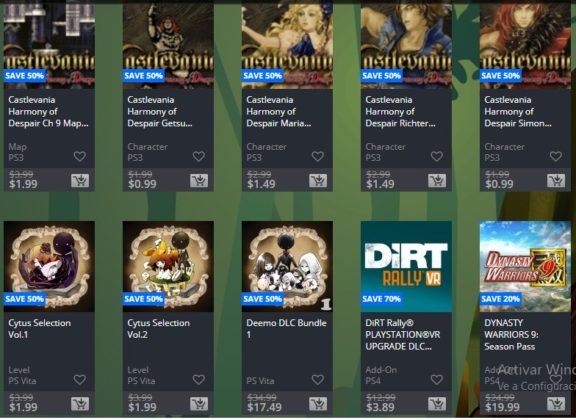Wishlist Castlevania Ch 9 Map with heart
This screenshot has width=576, height=420.
coord(80,157)
